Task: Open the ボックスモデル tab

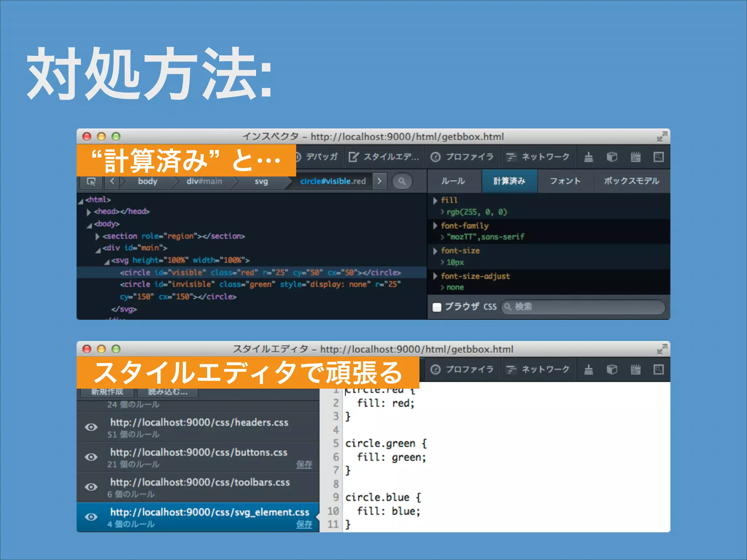Action: pos(631,181)
